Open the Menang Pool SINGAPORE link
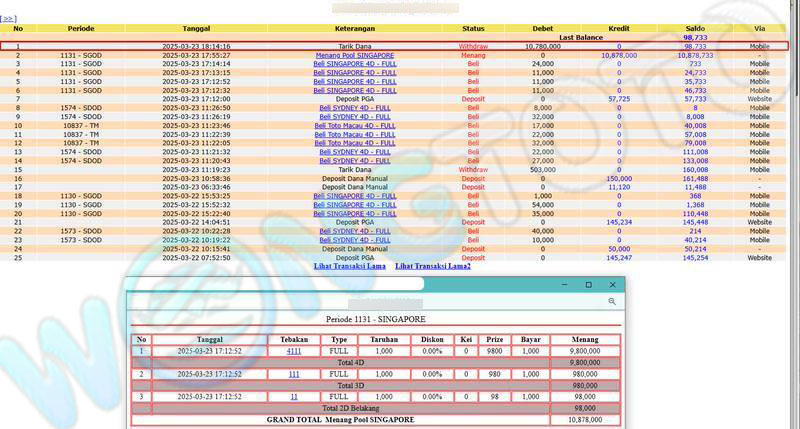The image size is (800, 429). pos(355,55)
